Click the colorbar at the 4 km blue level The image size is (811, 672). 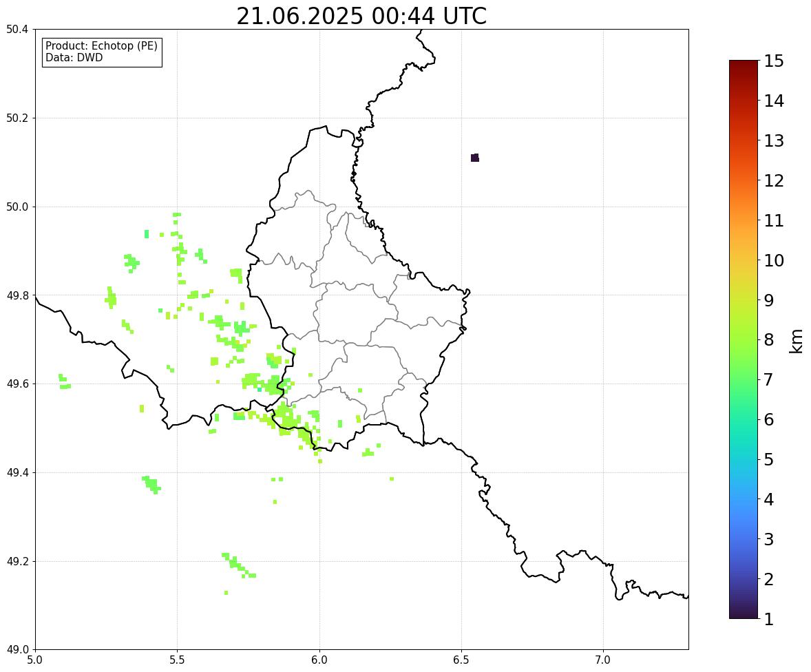coord(744,499)
